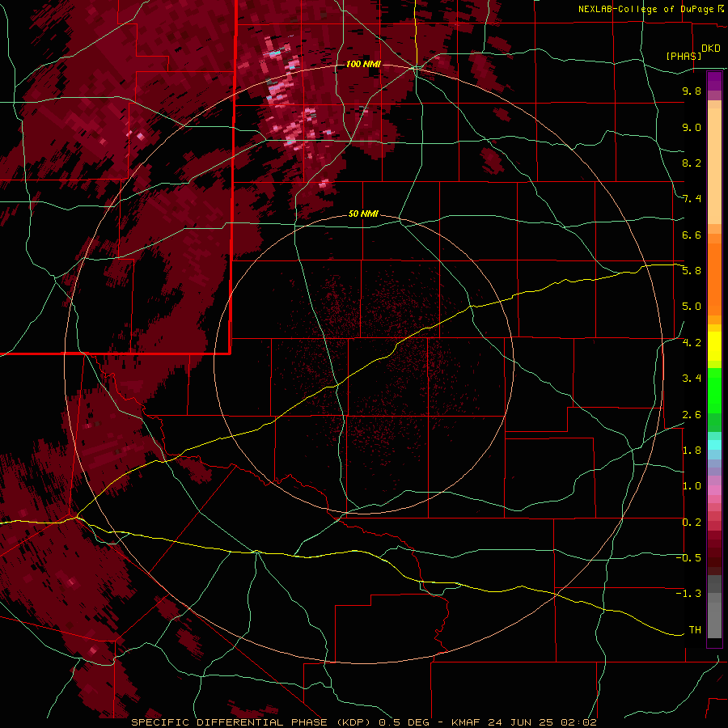Image resolution: width=728 pixels, height=728 pixels.
Task: Click the NEXLAB-College of DuPage credit text
Action: click(645, 9)
